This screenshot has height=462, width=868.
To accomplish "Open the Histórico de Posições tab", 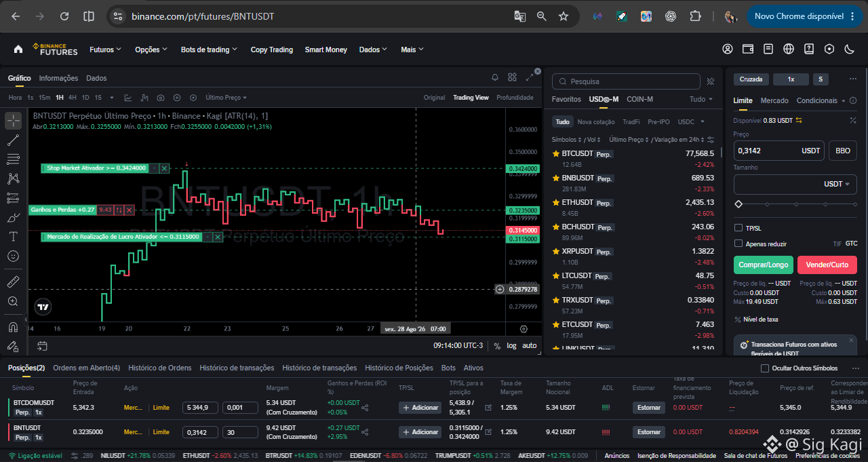I will click(399, 368).
